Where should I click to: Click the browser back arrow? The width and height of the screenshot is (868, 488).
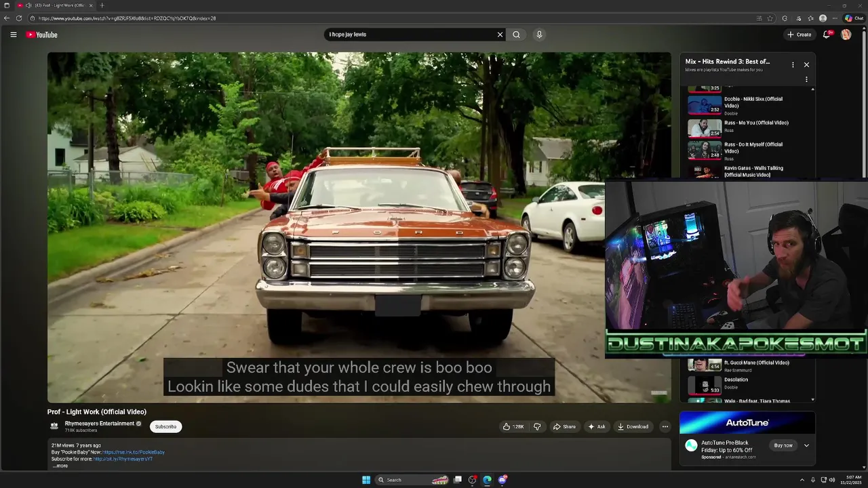point(7,18)
